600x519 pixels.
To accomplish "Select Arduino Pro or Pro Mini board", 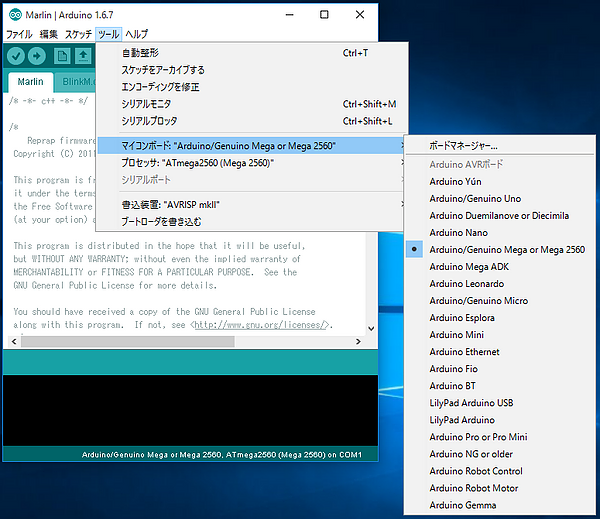I will 500,437.
